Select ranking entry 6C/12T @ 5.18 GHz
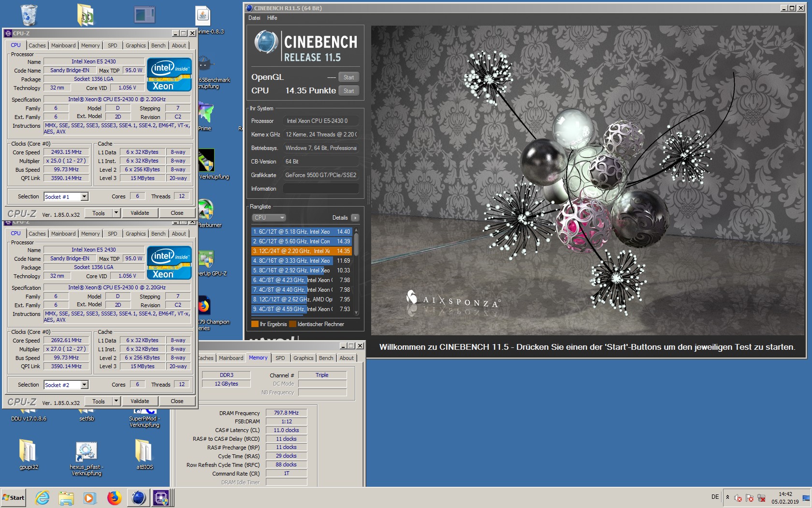This screenshot has width=812, height=508. tap(302, 232)
